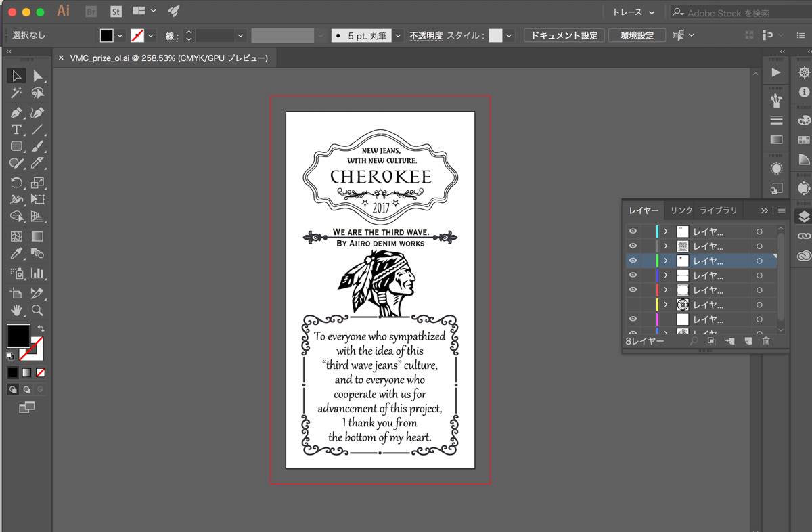Viewport: 812px width, 532px height.
Task: Switch to the リンク tab
Action: (x=681, y=210)
